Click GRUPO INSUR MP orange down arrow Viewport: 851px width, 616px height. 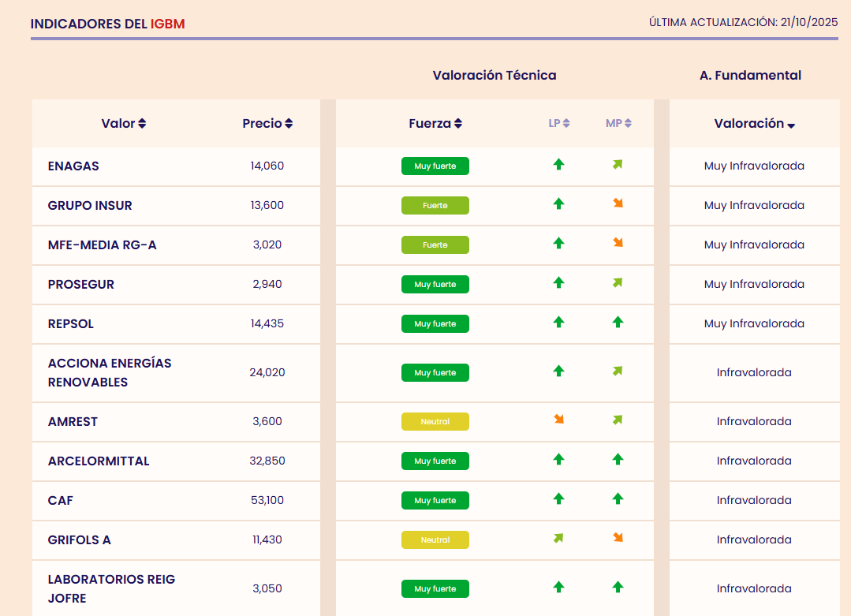point(618,204)
